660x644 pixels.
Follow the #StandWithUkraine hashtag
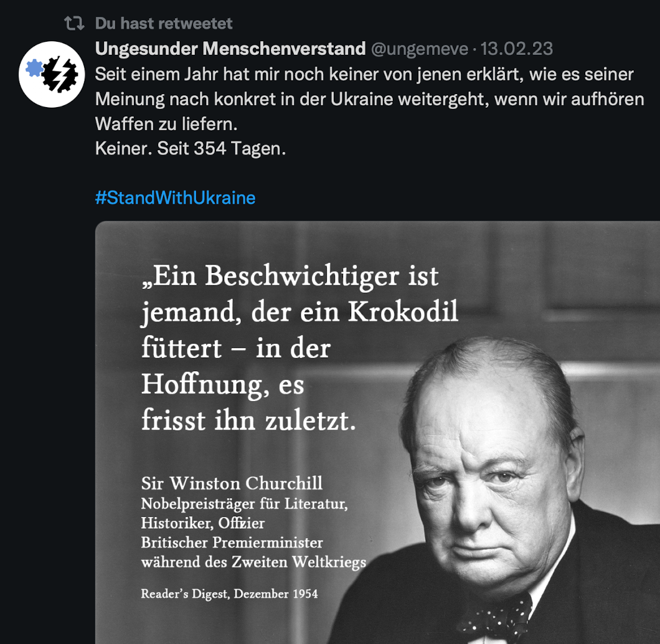tap(176, 198)
